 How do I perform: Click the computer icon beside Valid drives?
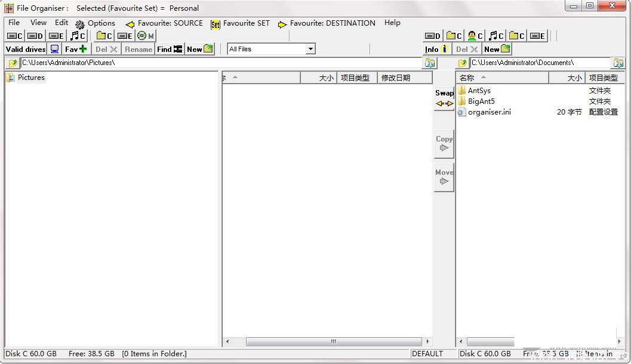coord(55,49)
